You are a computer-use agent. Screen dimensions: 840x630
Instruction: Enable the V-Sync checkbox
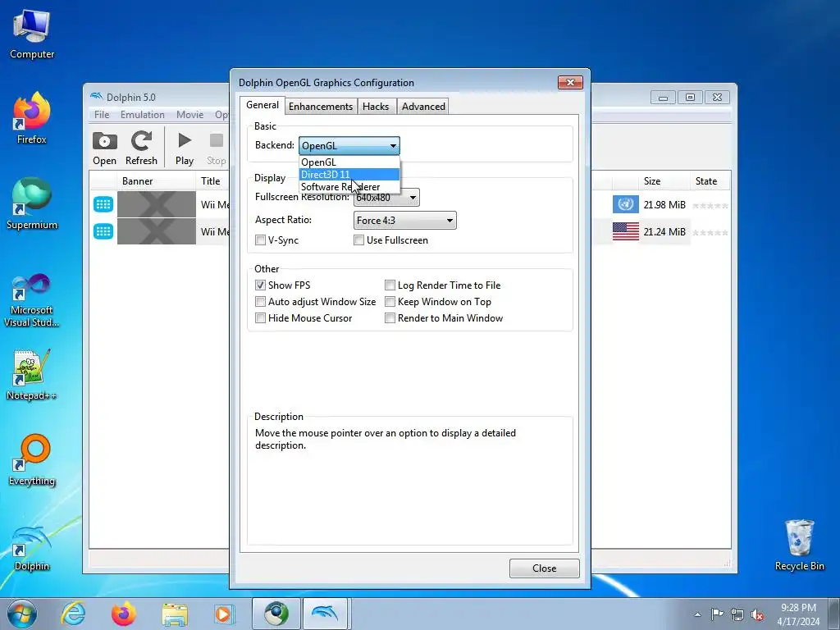point(260,240)
